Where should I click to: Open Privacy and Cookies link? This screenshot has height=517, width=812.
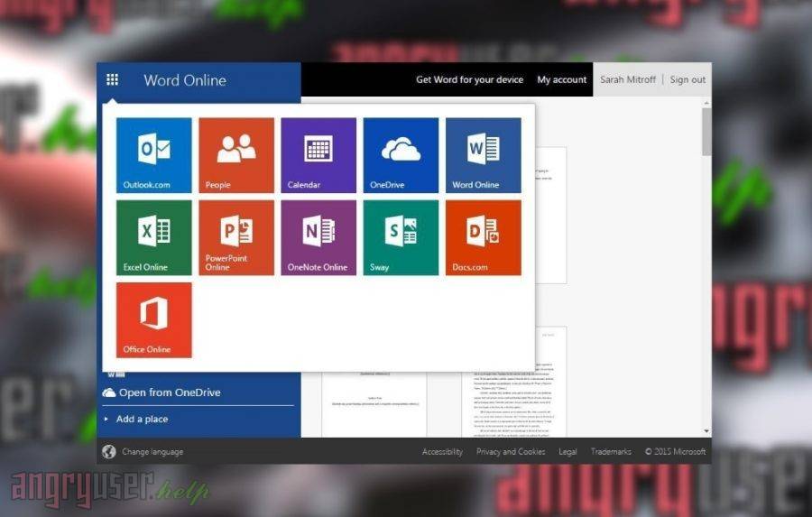pos(511,452)
